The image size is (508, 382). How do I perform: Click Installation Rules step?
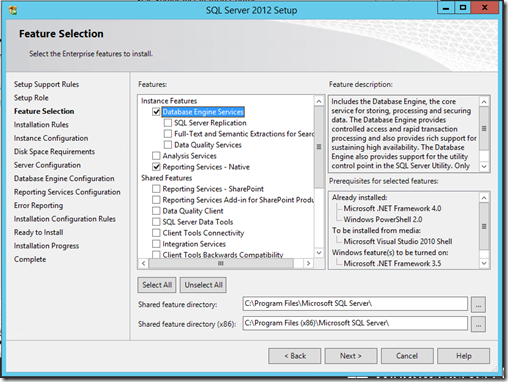click(x=41, y=125)
